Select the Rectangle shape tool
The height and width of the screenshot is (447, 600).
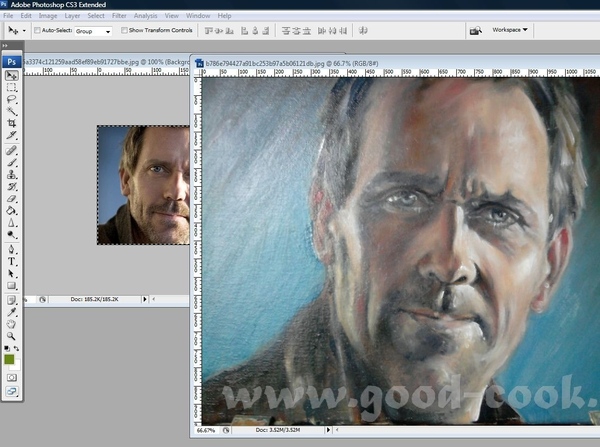click(11, 285)
